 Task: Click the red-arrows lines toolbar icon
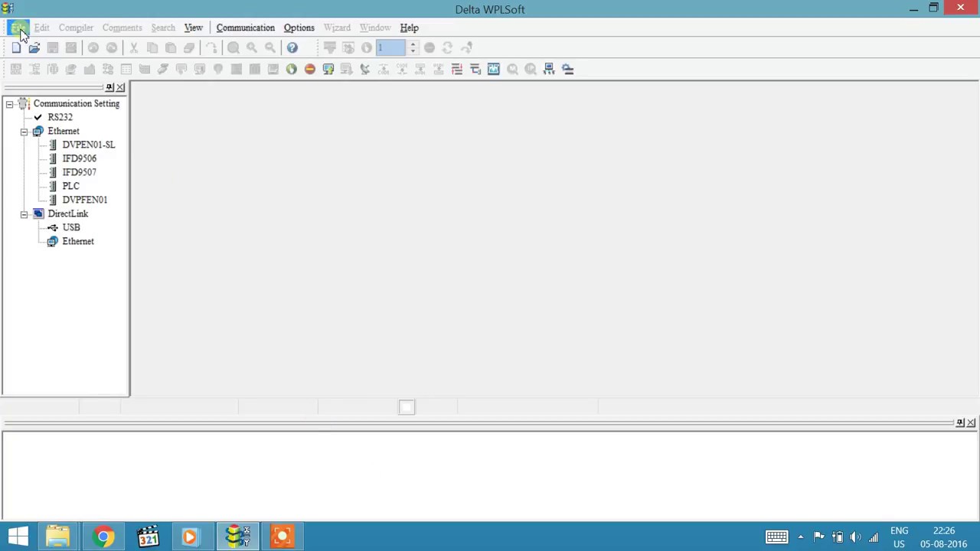click(x=457, y=69)
